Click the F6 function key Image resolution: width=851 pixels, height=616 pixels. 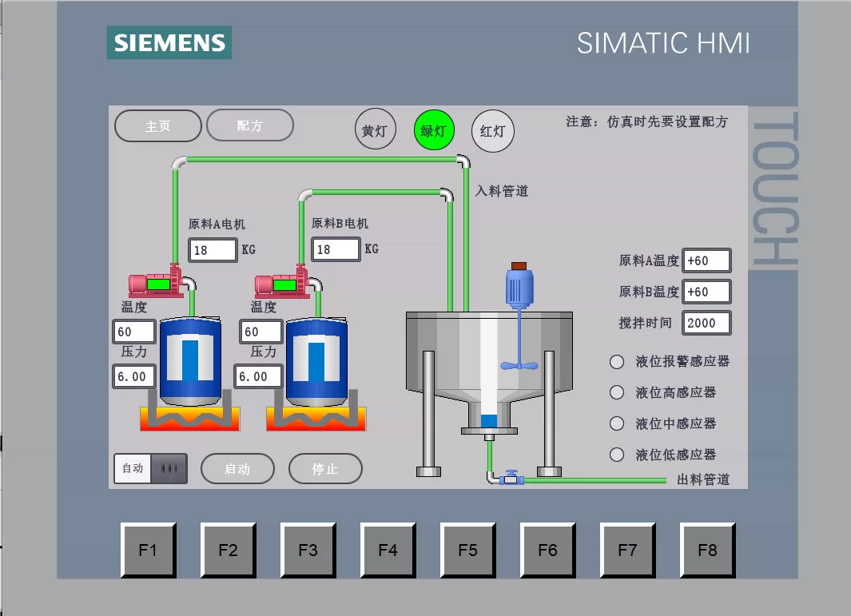click(x=547, y=550)
